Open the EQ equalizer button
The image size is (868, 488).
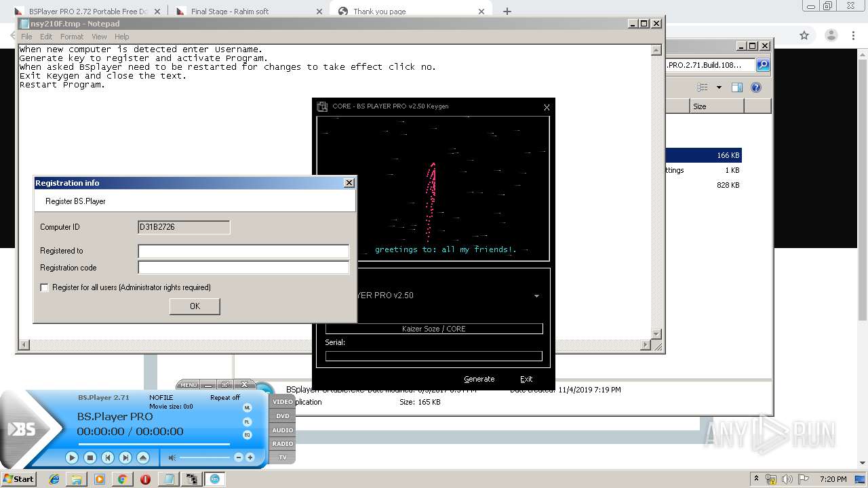(x=247, y=434)
